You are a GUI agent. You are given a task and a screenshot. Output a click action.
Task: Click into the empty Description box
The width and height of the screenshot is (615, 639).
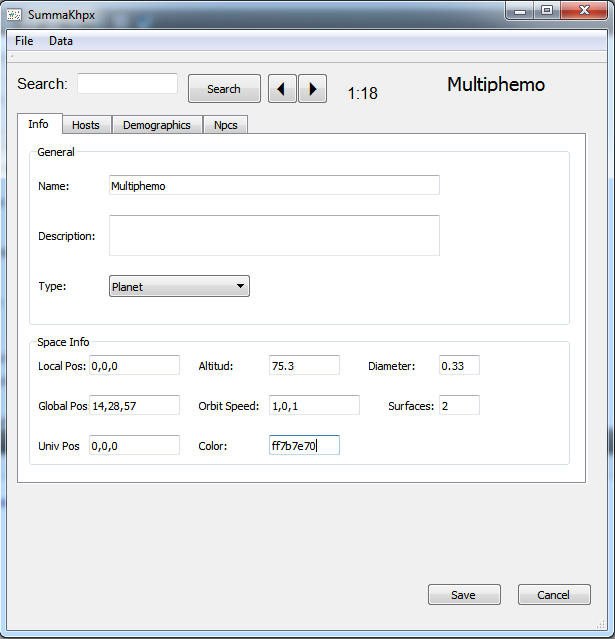click(x=274, y=236)
